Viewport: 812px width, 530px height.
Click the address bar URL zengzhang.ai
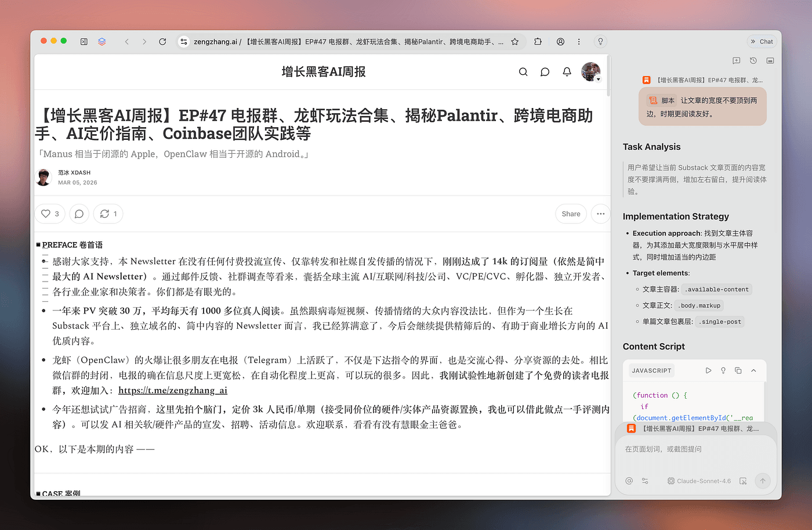(215, 42)
